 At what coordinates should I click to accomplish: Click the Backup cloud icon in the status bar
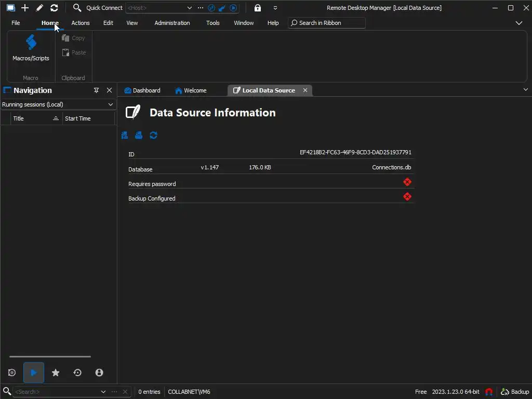[505, 392]
